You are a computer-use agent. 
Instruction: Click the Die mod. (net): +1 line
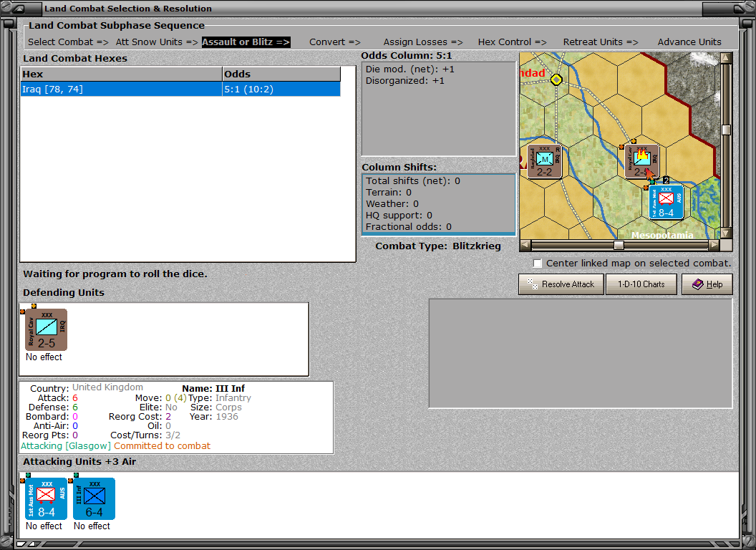coord(409,69)
